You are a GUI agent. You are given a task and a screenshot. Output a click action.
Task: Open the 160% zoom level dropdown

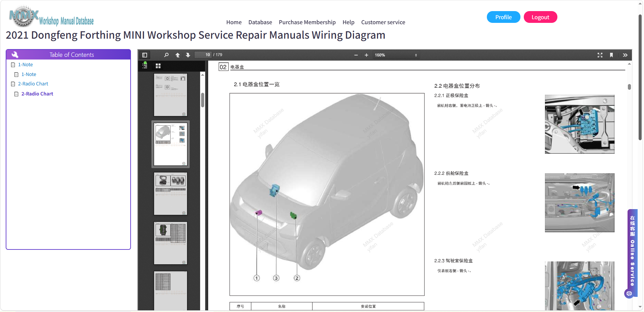(x=396, y=55)
